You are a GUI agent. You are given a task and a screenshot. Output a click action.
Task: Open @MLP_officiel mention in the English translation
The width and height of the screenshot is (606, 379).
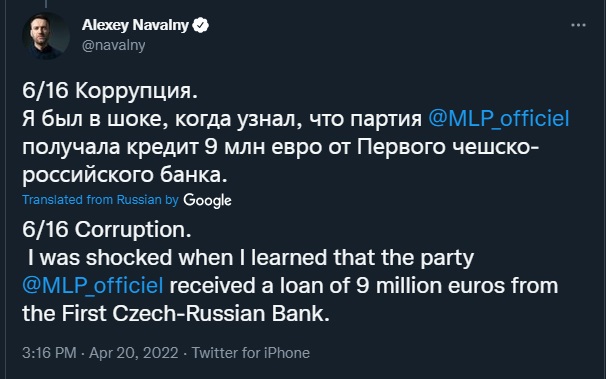(x=93, y=286)
